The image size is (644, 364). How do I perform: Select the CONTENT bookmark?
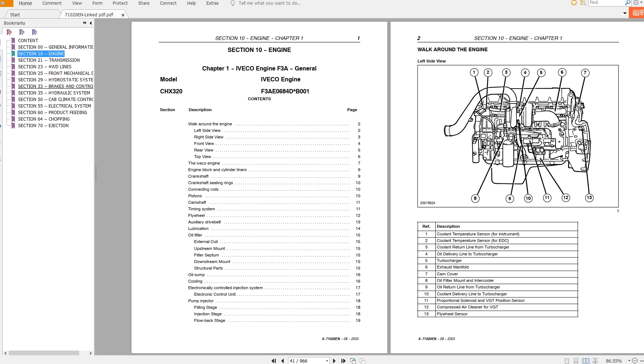[x=28, y=41]
